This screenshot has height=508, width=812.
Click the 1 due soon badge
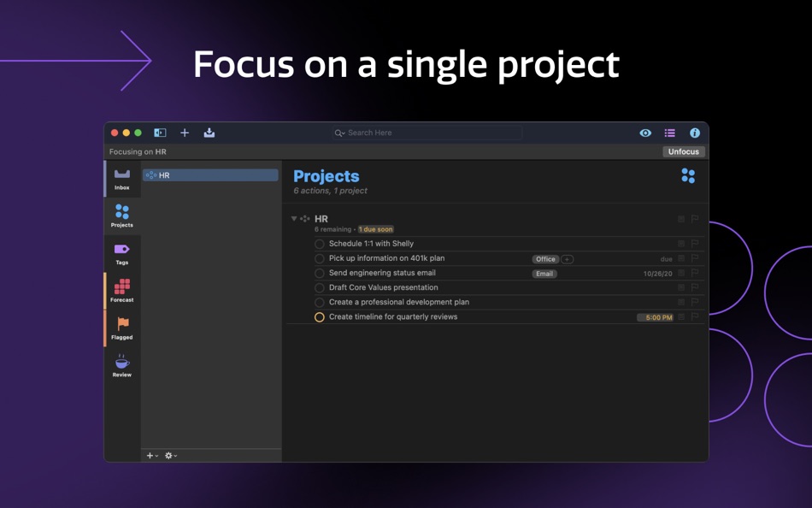(x=376, y=229)
